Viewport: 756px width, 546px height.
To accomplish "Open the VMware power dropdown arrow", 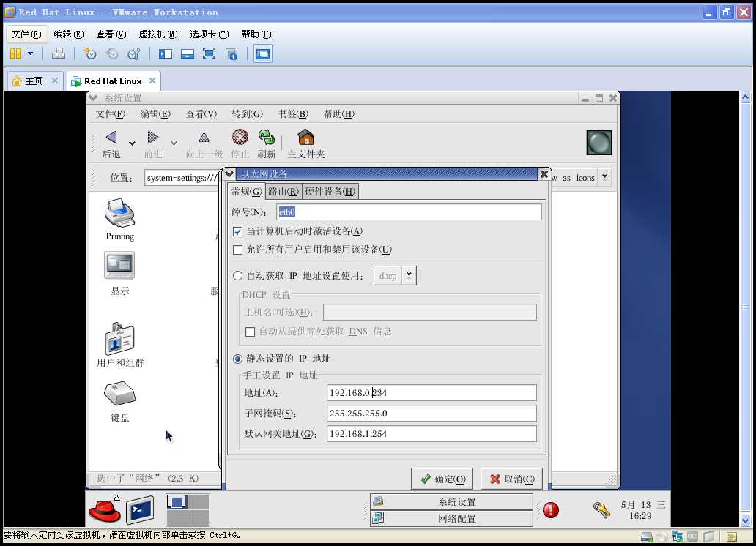I will click(x=30, y=53).
